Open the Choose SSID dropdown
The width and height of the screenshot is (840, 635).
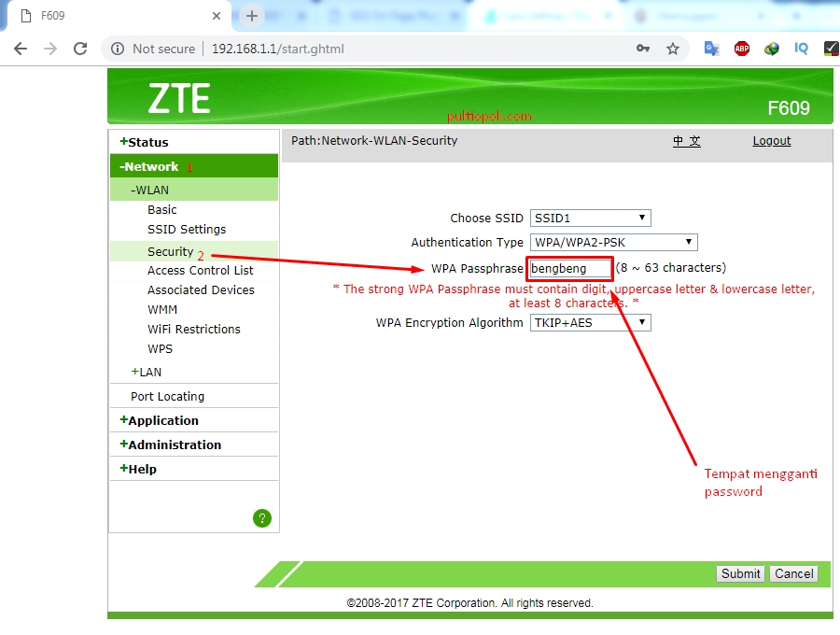[x=591, y=219]
